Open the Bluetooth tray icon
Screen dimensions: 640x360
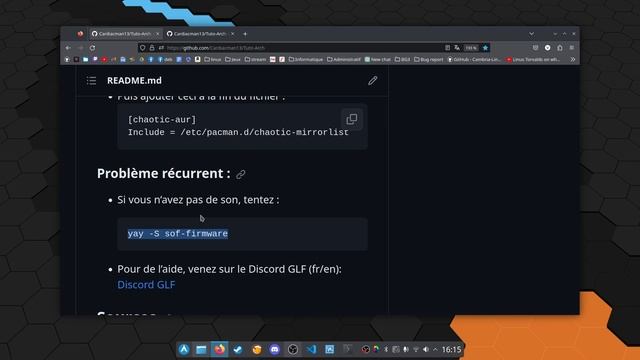click(386, 349)
